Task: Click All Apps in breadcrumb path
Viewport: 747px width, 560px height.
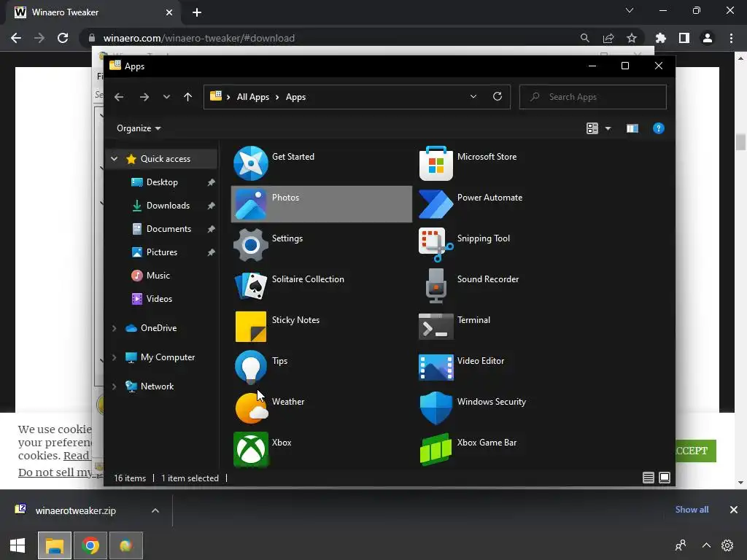Action: coord(253,97)
